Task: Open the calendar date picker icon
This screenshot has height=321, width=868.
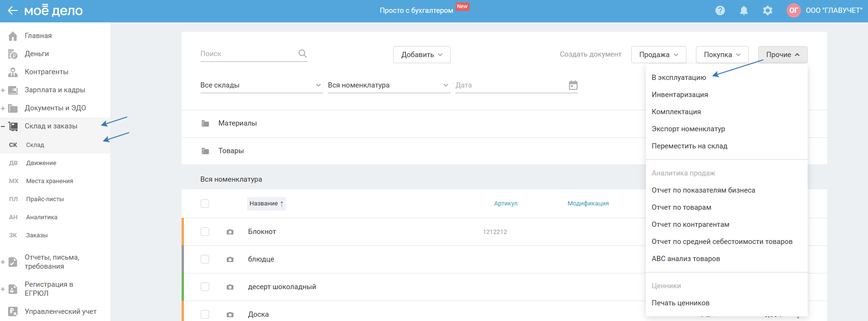Action: coord(573,85)
